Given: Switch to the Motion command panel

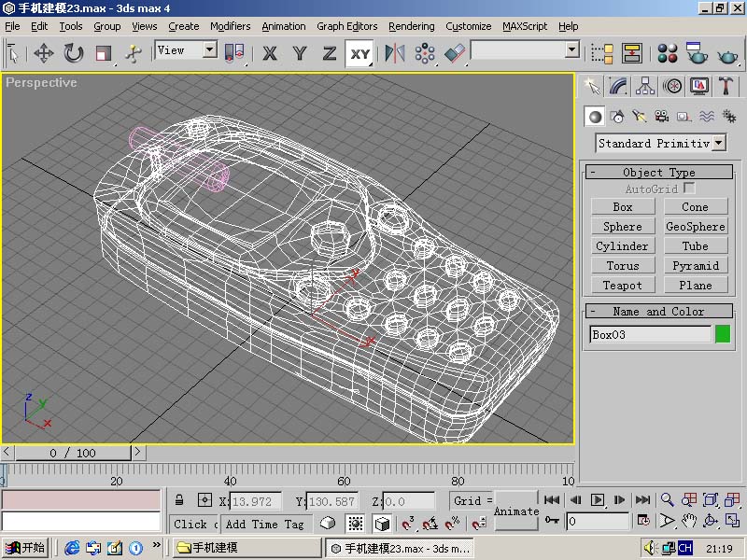Looking at the screenshot, I should point(672,86).
